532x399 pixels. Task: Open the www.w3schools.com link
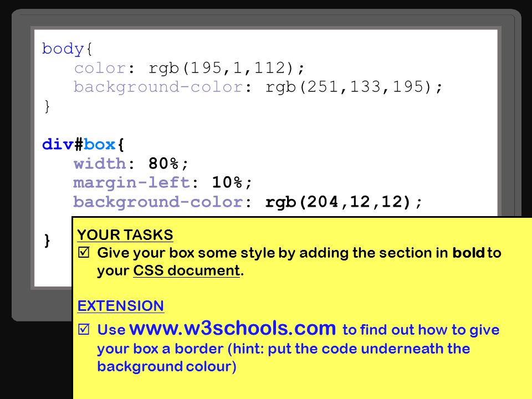point(233,329)
